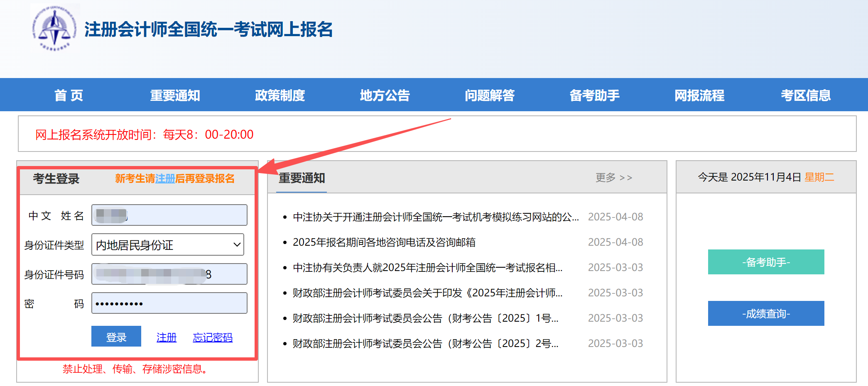Image resolution: width=868 pixels, height=386 pixels.
Task: Click 注册 link in the orange header hint
Action: (165, 178)
